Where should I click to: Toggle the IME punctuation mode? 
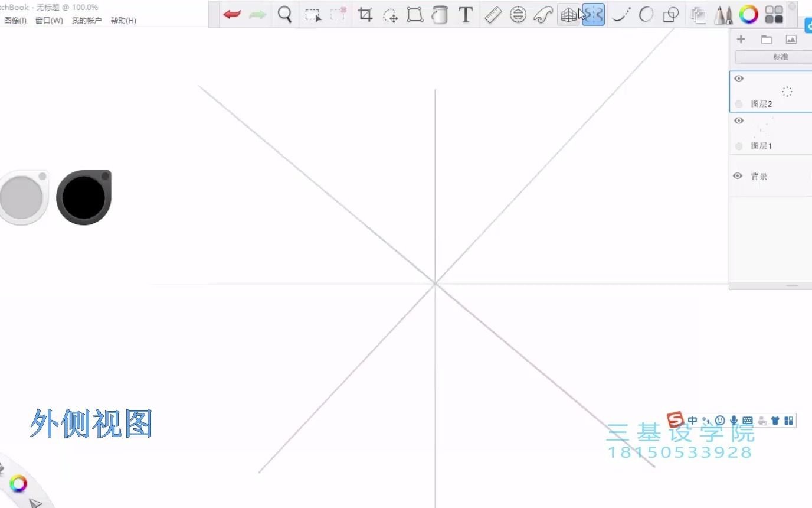pos(706,421)
